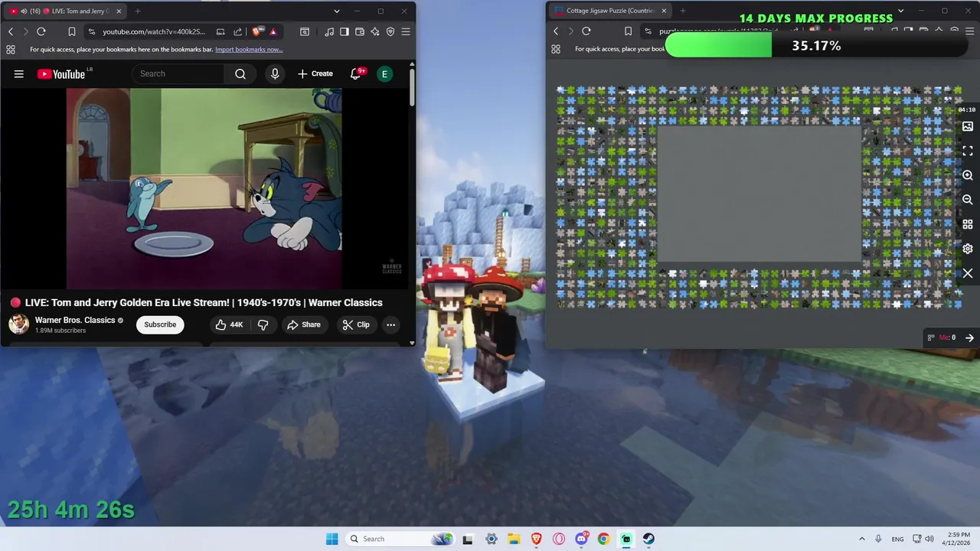The image size is (980, 551).
Task: Open Brave VPN shield icon in YouTube window
Action: [x=390, y=31]
